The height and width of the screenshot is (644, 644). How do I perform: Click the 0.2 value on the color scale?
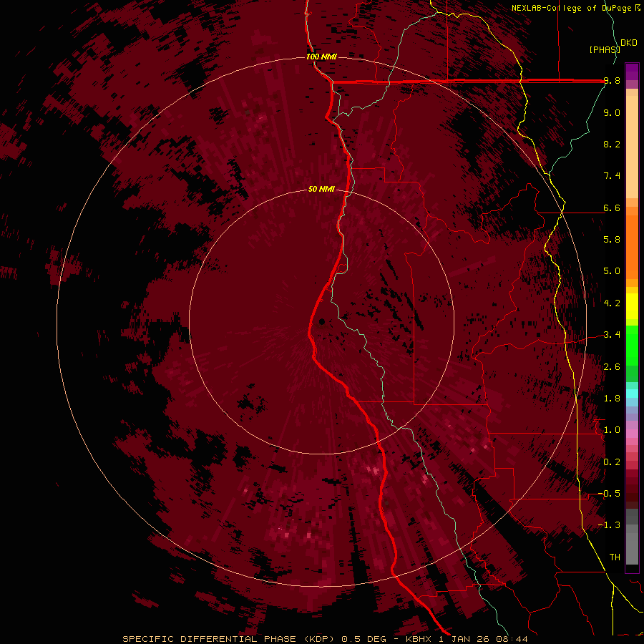[612, 462]
